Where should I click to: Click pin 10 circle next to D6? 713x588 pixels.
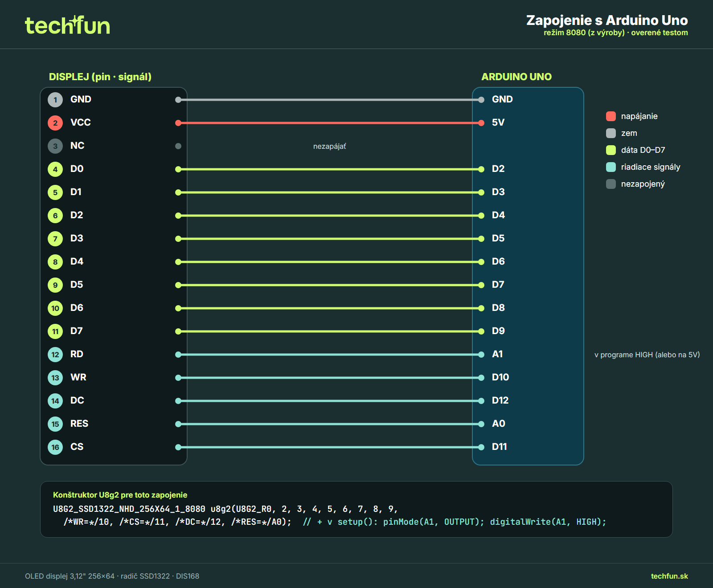point(55,308)
